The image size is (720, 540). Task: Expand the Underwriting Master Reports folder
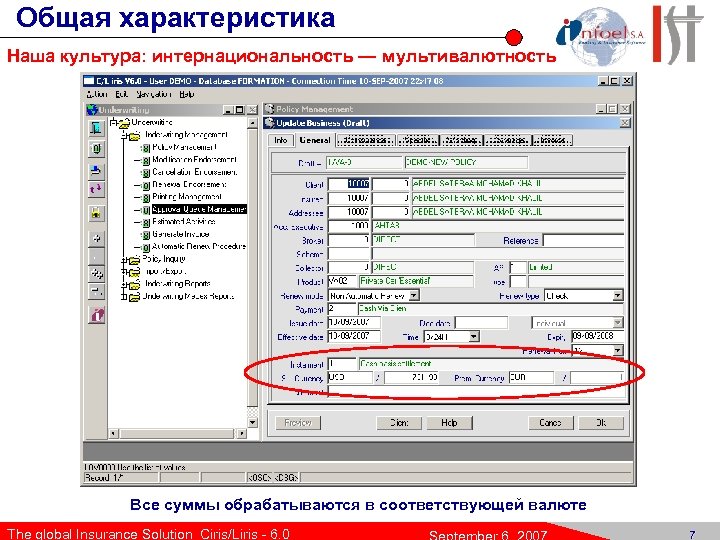point(124,297)
